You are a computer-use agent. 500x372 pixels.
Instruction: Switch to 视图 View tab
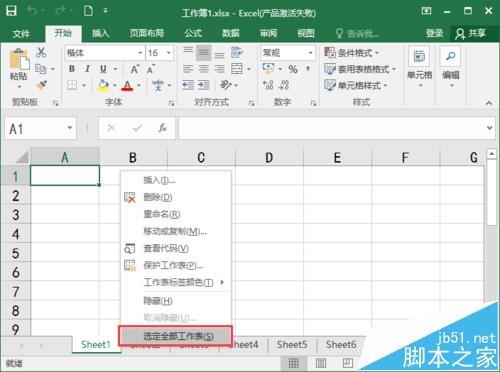point(306,33)
